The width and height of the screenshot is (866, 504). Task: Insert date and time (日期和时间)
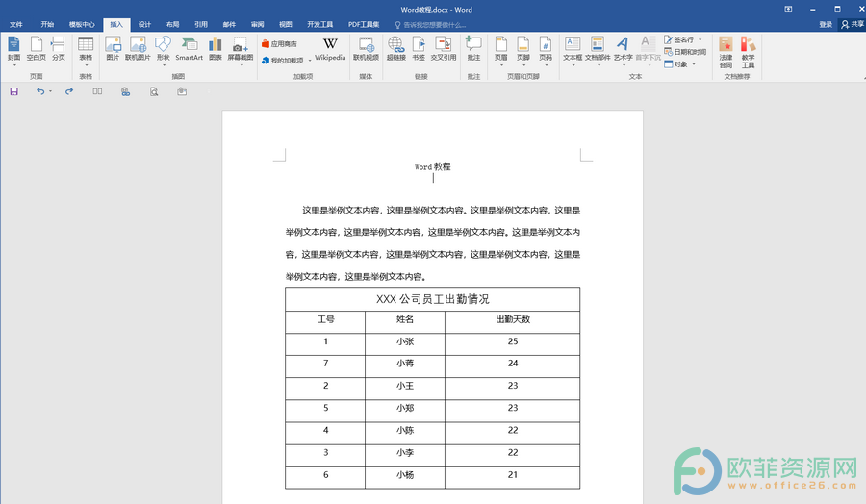[685, 52]
